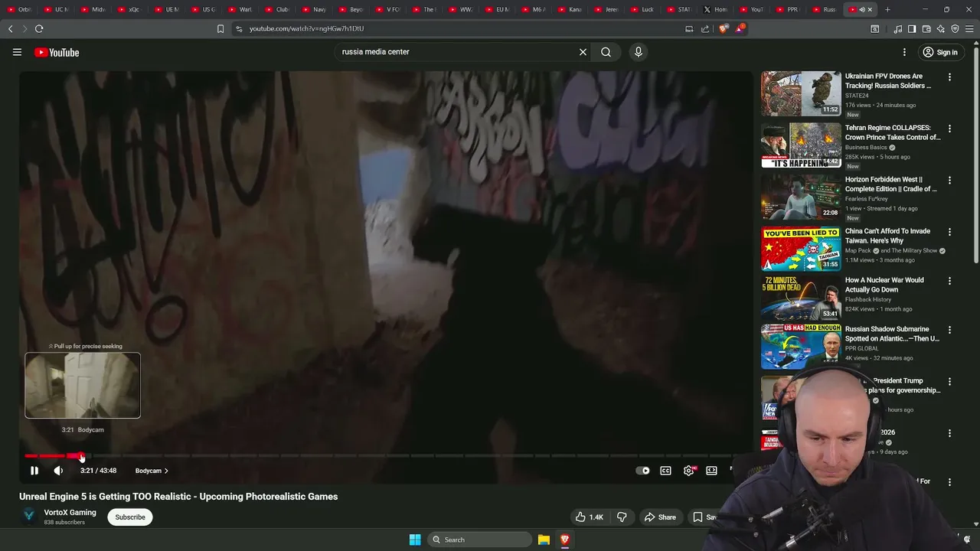
Task: Open Brave Shields lion icon
Action: click(724, 28)
